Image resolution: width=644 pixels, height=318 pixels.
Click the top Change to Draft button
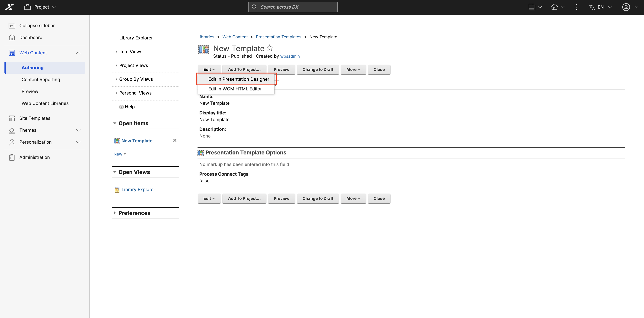(318, 69)
